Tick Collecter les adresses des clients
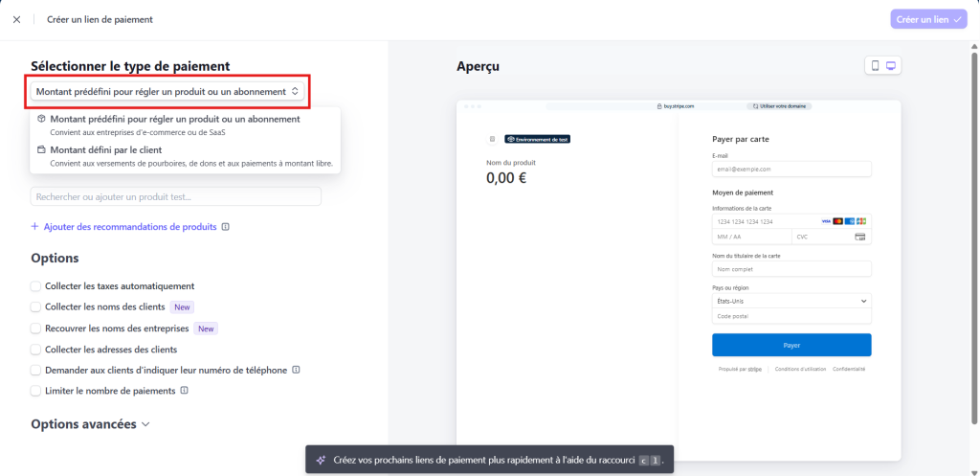The width and height of the screenshot is (980, 476). (36, 350)
